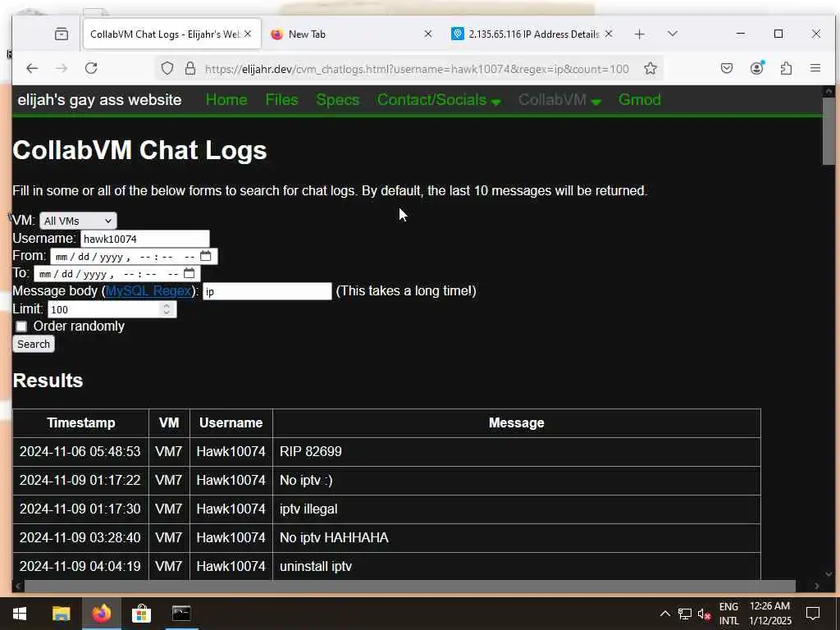Close the IP Address Details tab

[x=609, y=34]
